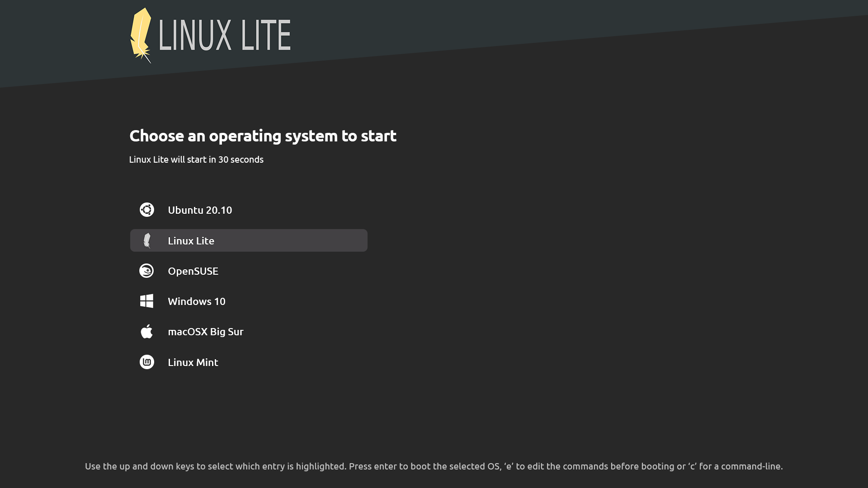Click the keyboard instructions text at bottom
The width and height of the screenshot is (868, 488).
(x=434, y=466)
